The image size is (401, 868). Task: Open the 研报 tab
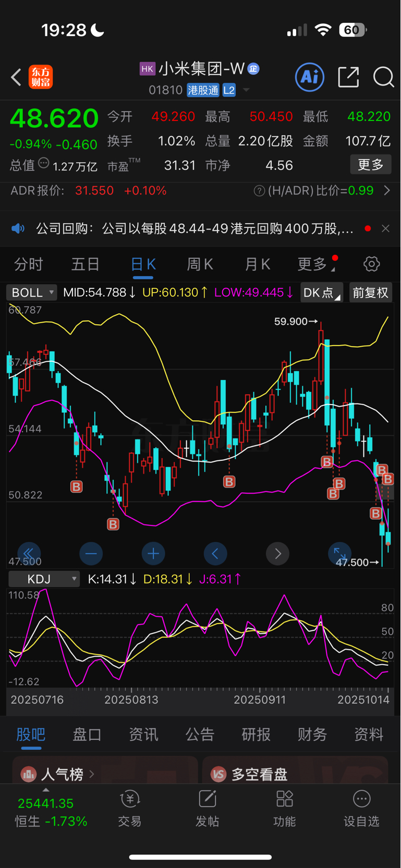tap(256, 735)
